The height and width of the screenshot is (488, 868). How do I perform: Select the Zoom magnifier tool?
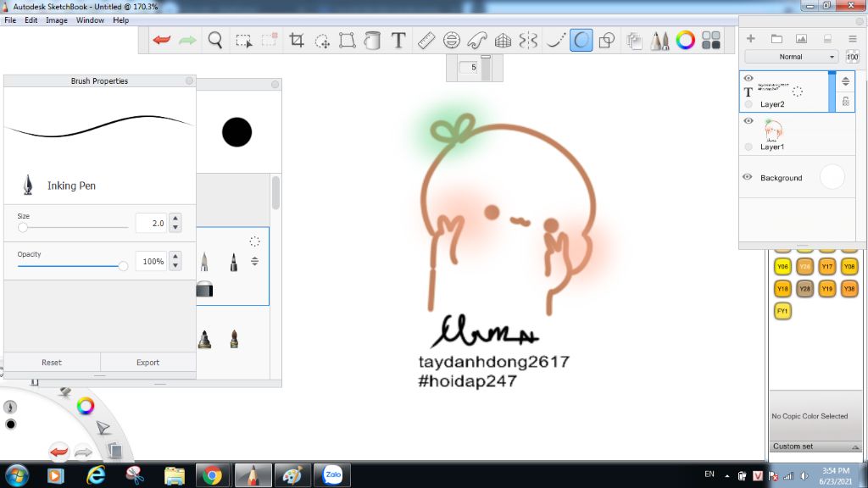click(x=214, y=40)
